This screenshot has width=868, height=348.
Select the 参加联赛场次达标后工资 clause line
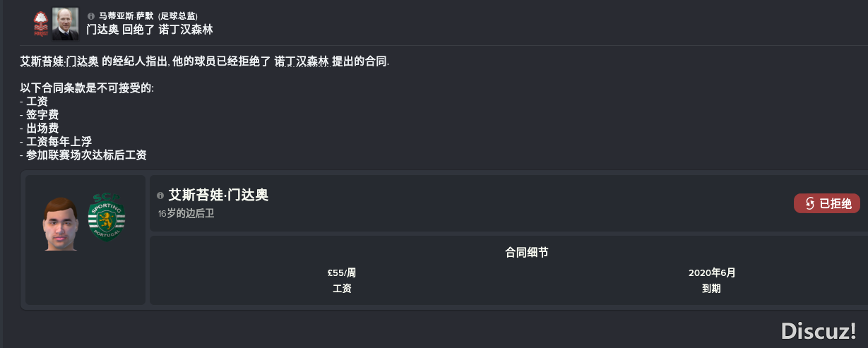83,155
